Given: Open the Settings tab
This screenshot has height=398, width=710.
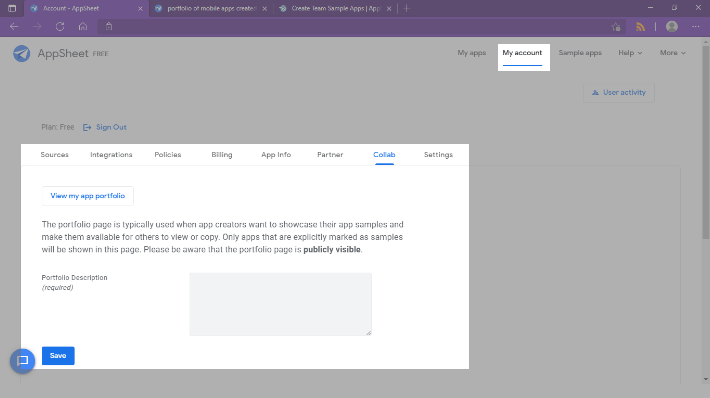Looking at the screenshot, I should [x=438, y=155].
